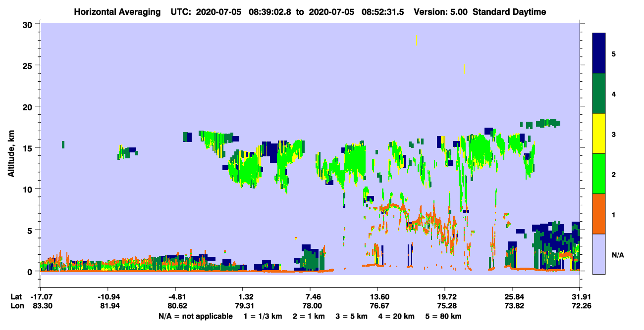Click the altitude tick label 10
644x330 pixels.
point(29,189)
